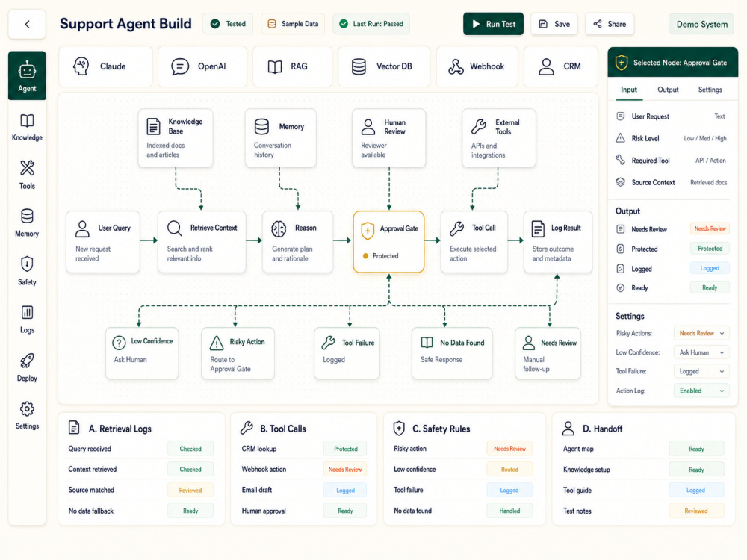Click the Last Run: Passed badge
The width and height of the screenshot is (747, 560).
pyautogui.click(x=371, y=24)
